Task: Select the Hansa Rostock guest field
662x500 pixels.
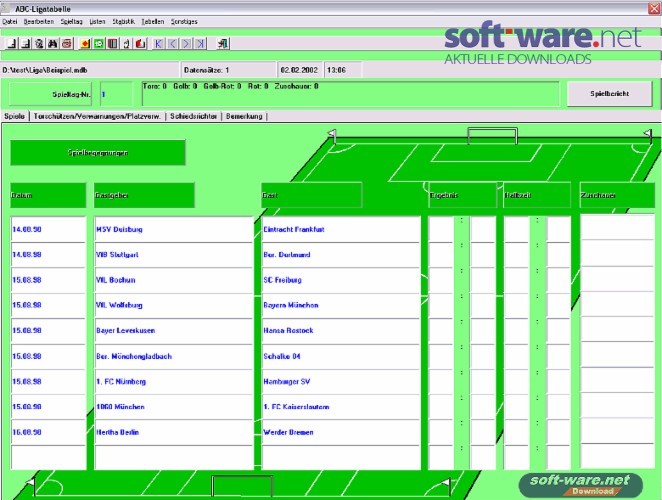Action: [341, 331]
